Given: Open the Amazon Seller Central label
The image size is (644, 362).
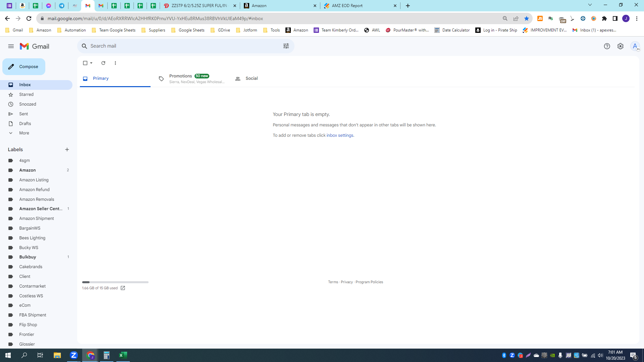Looking at the screenshot, I should click(36, 209).
